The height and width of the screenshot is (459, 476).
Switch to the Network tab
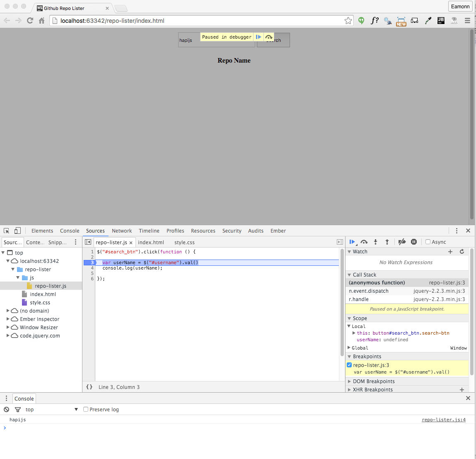(122, 231)
